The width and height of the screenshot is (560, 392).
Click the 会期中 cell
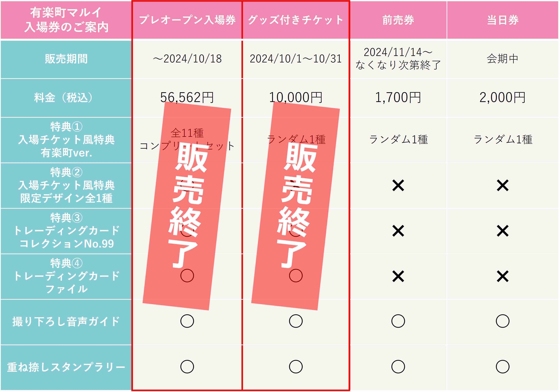[503, 59]
